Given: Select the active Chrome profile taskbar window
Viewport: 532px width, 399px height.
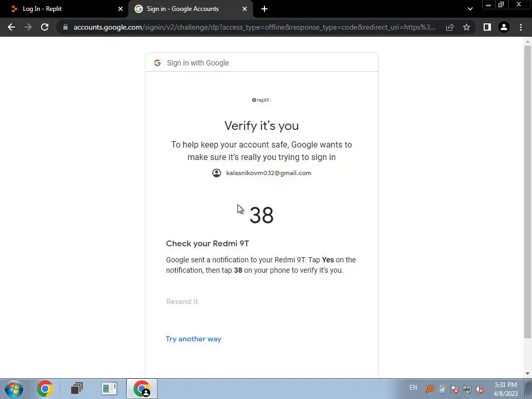Looking at the screenshot, I should [x=142, y=389].
